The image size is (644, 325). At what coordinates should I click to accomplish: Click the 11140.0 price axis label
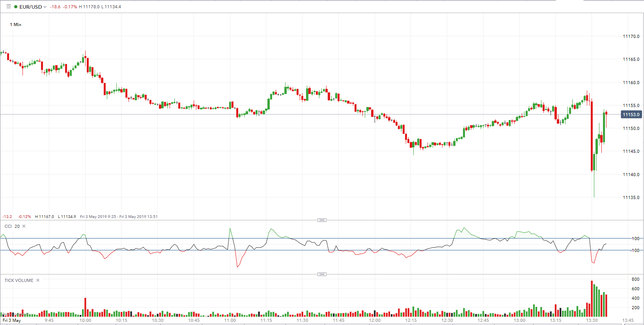(631, 175)
